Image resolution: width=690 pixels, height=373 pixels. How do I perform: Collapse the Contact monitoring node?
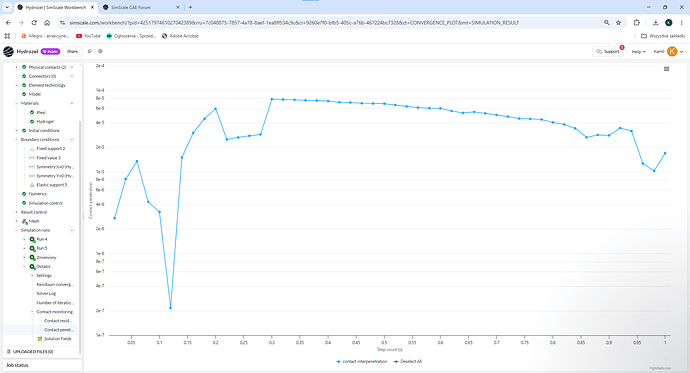pyautogui.click(x=32, y=312)
